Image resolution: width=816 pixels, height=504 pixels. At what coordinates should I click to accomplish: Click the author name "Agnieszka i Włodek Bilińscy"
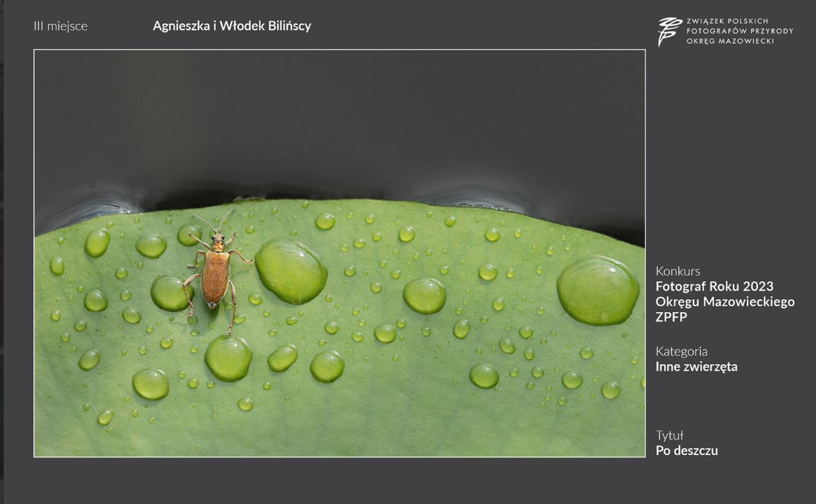pyautogui.click(x=232, y=26)
